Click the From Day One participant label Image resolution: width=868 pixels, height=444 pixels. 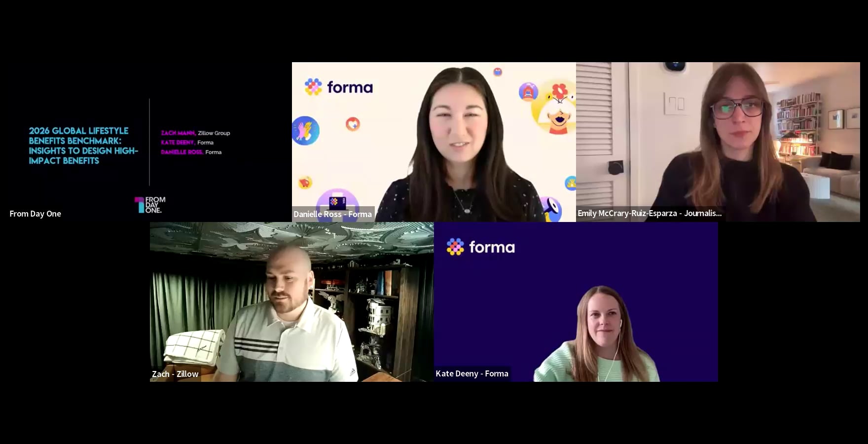(x=36, y=214)
